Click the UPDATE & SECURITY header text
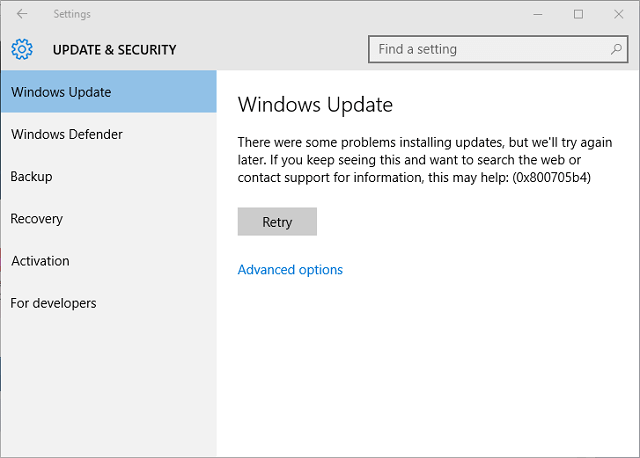Image resolution: width=640 pixels, height=458 pixels. click(114, 50)
